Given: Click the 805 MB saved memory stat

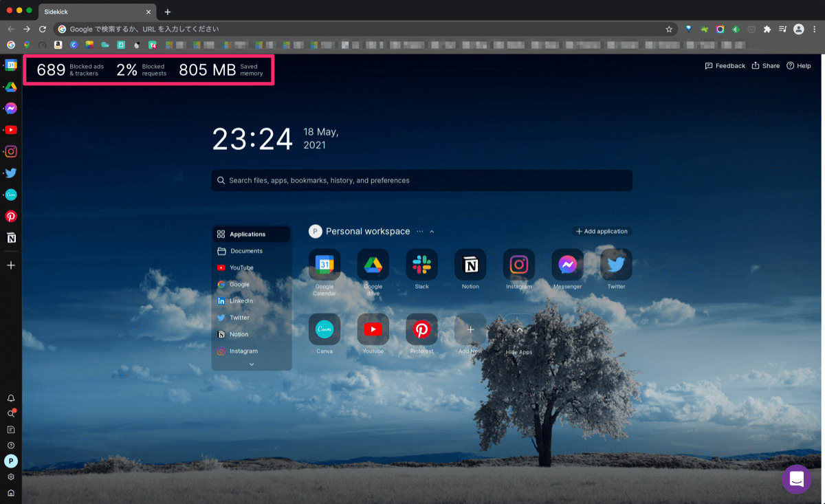Looking at the screenshot, I should coord(221,69).
